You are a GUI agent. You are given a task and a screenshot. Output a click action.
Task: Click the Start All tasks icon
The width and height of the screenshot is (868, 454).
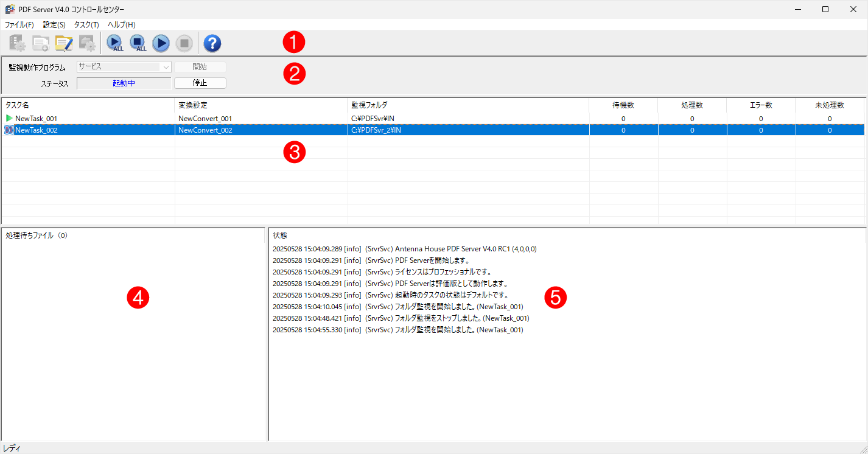114,43
